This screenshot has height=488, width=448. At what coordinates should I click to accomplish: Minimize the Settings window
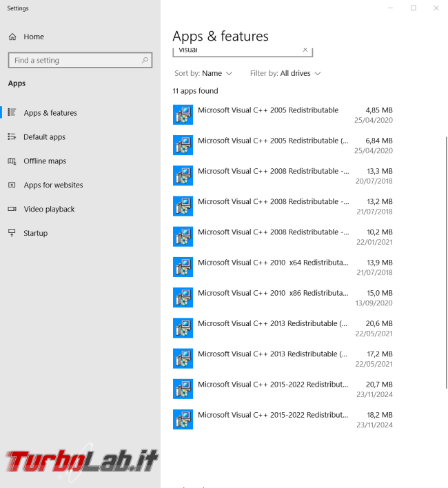tap(390, 8)
